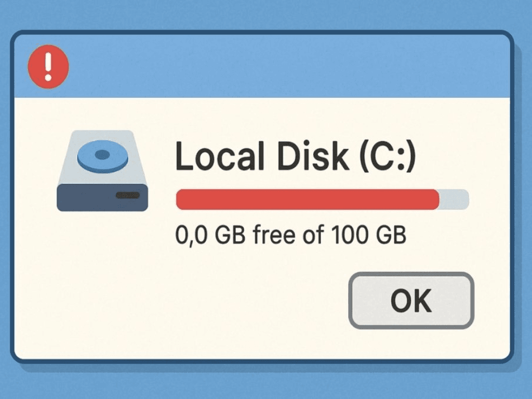This screenshot has height=399, width=532.
Task: Click the red warning alert icon
Action: click(48, 66)
